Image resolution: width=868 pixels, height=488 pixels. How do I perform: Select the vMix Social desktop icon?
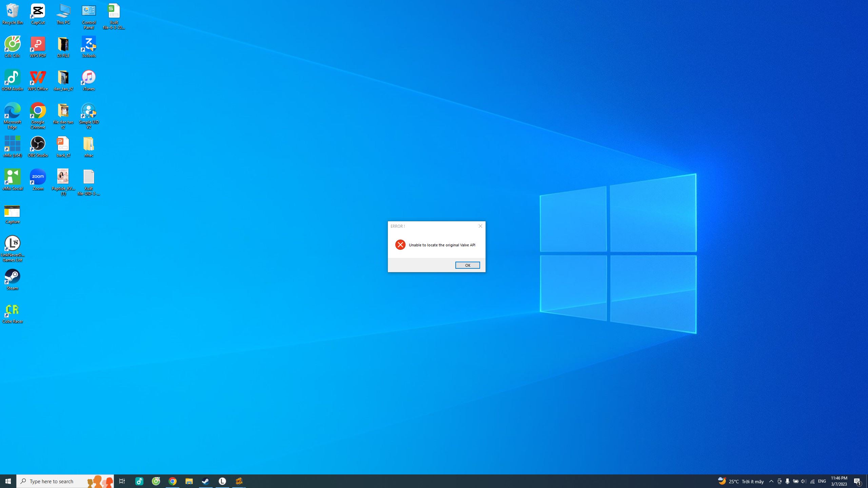12,179
